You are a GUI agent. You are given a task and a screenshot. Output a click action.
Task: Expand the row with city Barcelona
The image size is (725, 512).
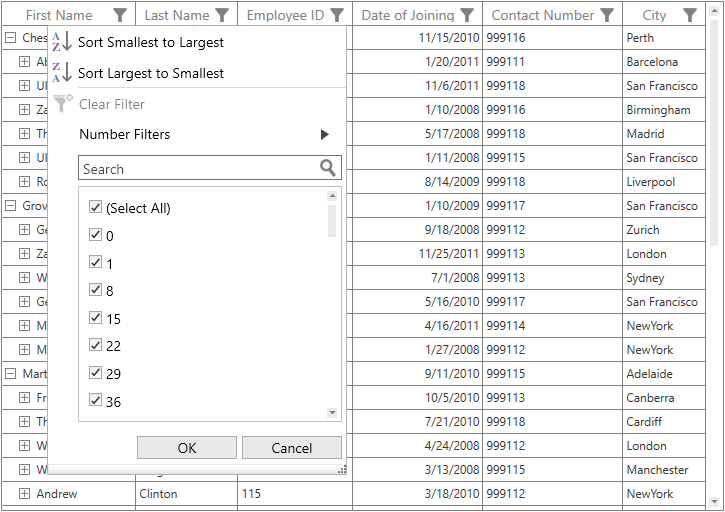point(25,62)
